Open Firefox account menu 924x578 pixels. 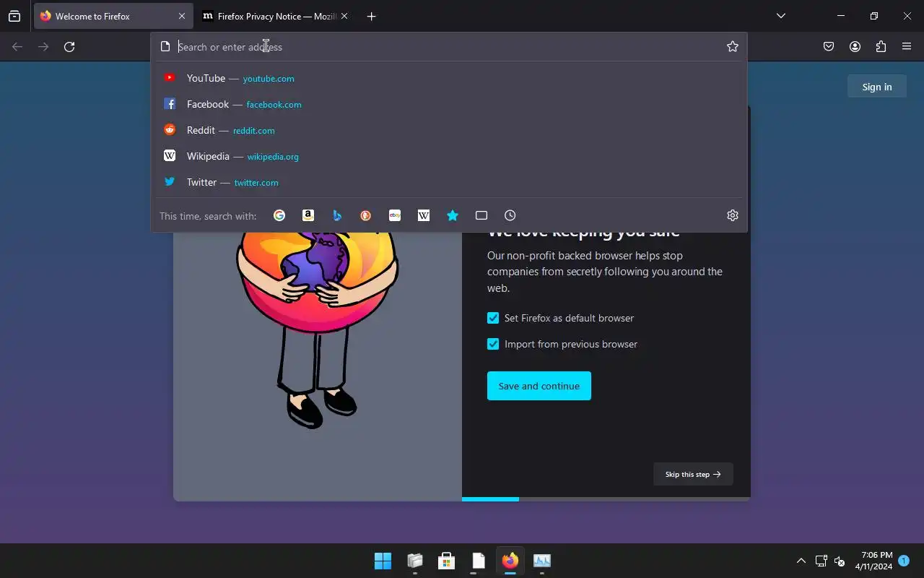pyautogui.click(x=855, y=46)
